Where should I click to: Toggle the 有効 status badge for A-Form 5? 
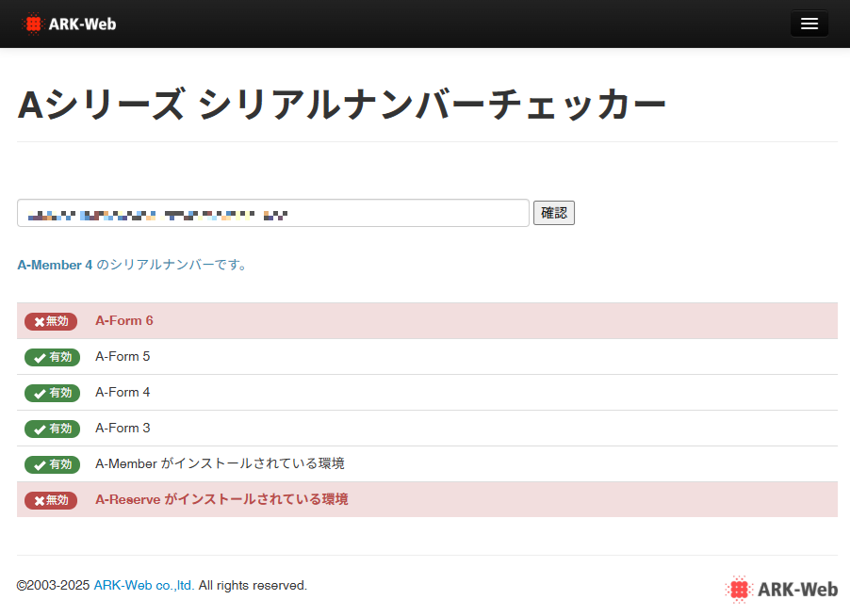[52, 357]
